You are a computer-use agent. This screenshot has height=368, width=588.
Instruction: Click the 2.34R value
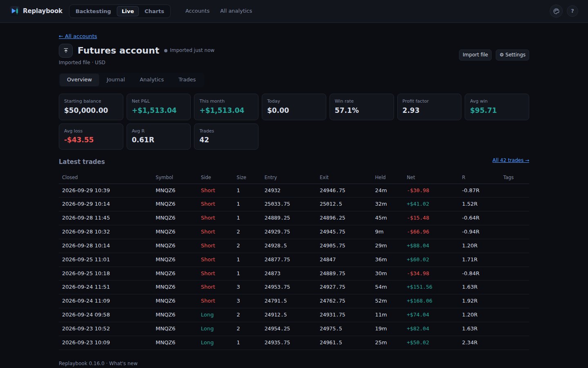click(470, 343)
